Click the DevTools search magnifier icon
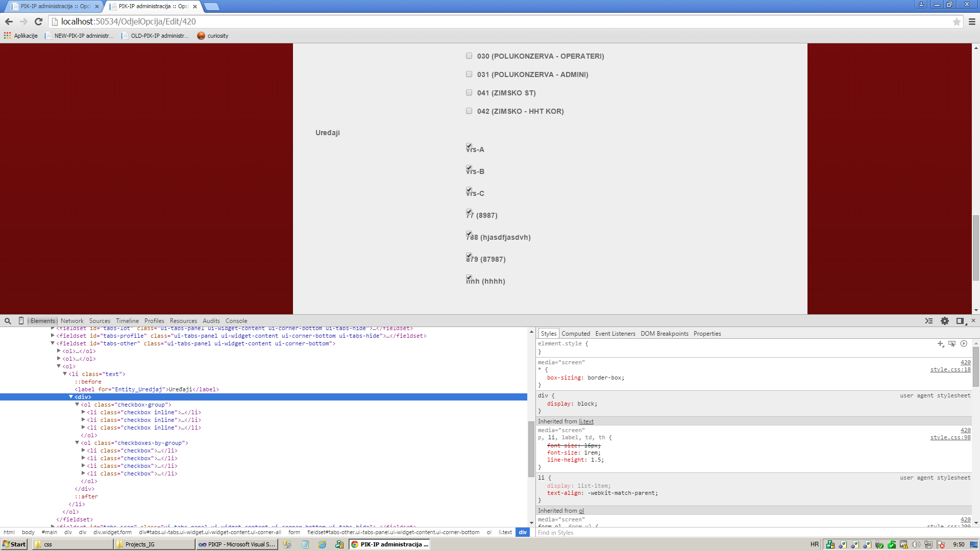The width and height of the screenshot is (980, 551). pyautogui.click(x=8, y=321)
